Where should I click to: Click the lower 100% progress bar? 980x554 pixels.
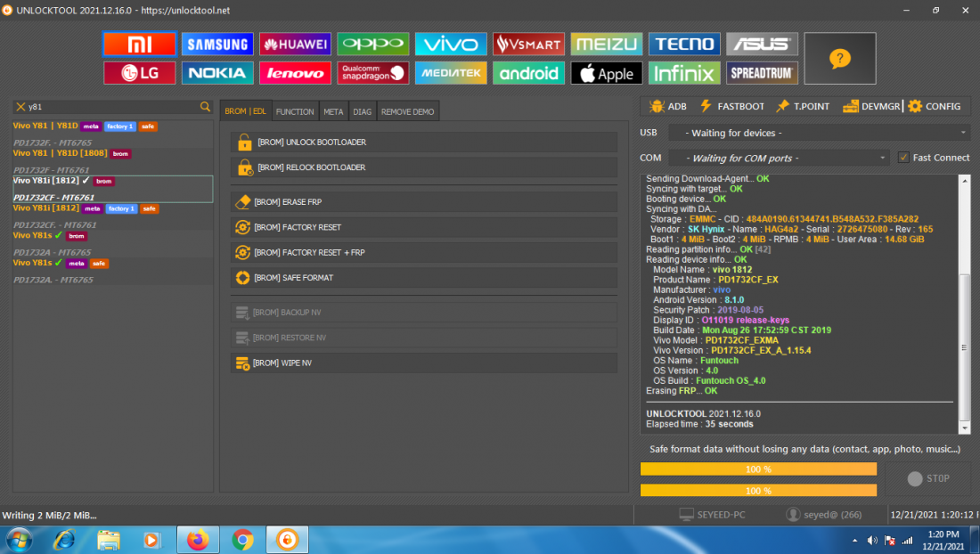(x=758, y=490)
